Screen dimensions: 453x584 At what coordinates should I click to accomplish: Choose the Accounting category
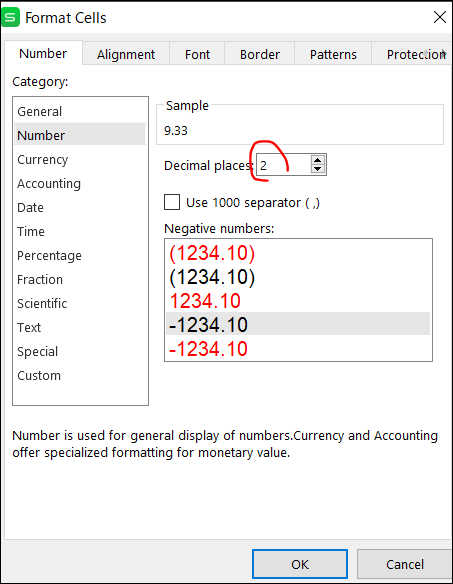(x=80, y=183)
